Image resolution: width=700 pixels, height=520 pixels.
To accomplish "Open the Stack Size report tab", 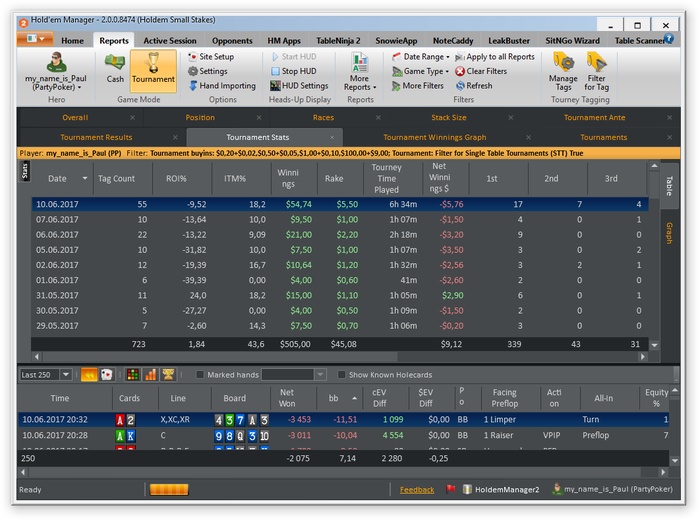I will [x=449, y=118].
